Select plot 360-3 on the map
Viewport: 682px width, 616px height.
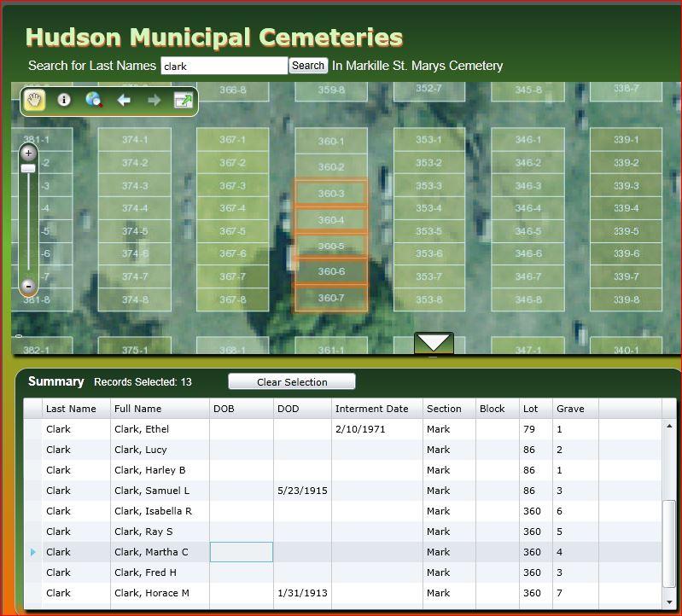click(x=331, y=194)
